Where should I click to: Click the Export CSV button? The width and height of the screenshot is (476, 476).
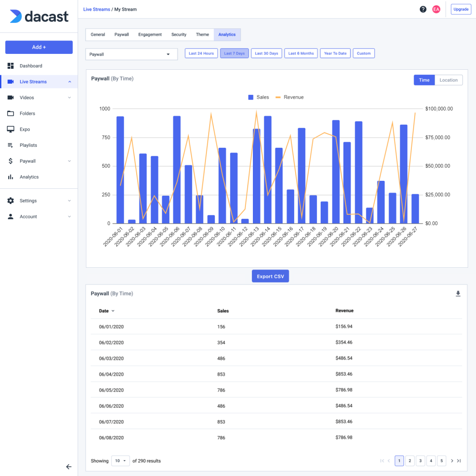click(x=270, y=276)
